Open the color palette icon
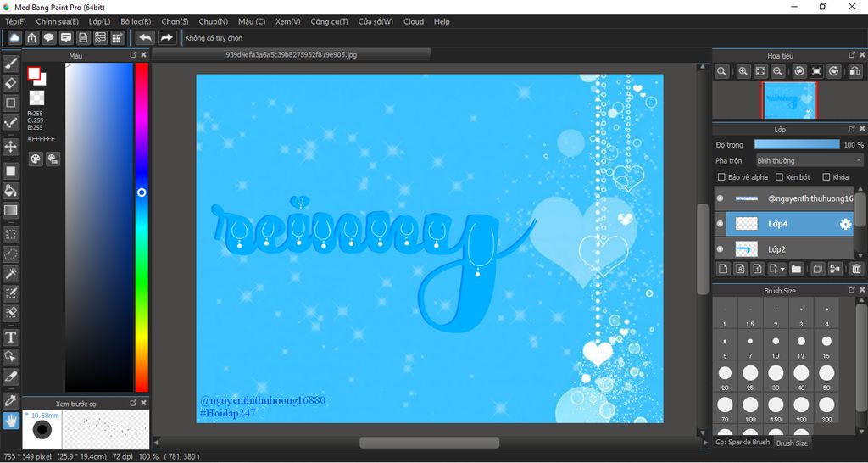868x463 pixels. (36, 159)
